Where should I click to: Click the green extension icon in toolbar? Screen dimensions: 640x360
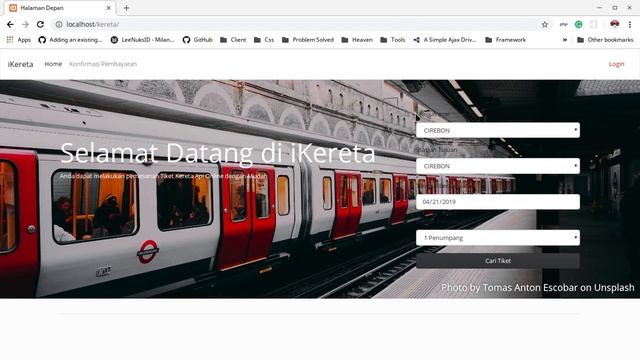(x=578, y=24)
